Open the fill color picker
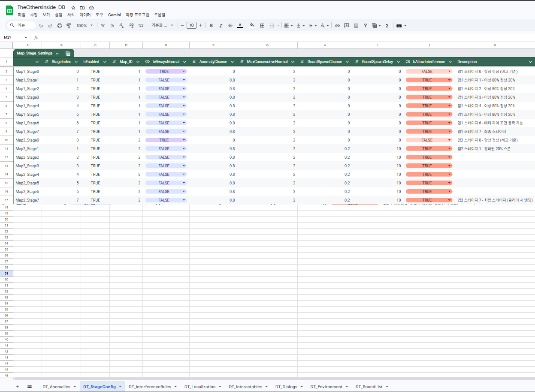535x392 pixels. (252, 26)
